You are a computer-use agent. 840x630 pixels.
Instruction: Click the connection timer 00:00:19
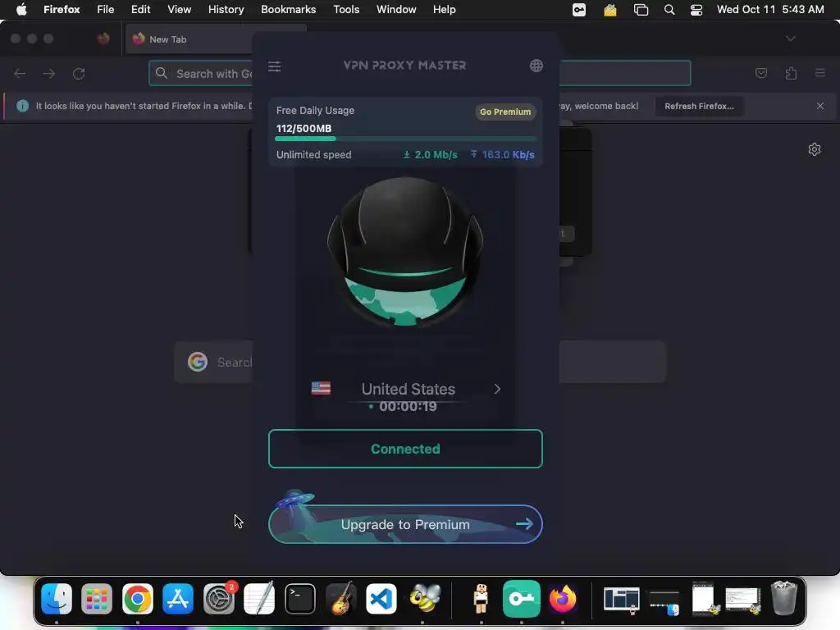408,407
